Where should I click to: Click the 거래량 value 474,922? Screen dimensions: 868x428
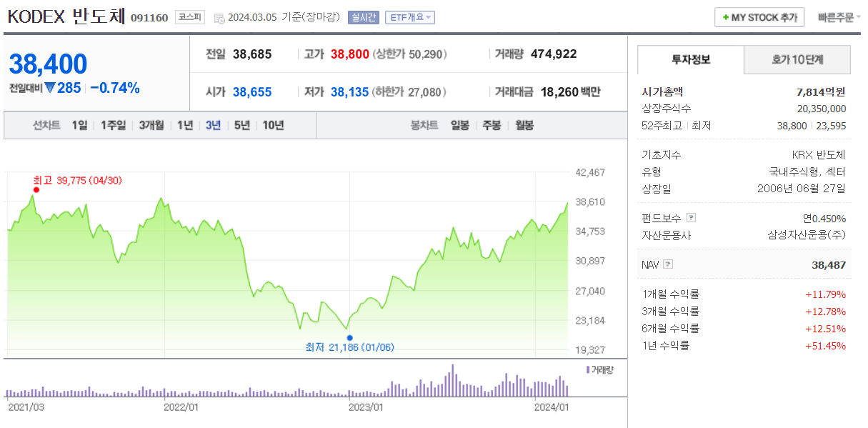553,54
